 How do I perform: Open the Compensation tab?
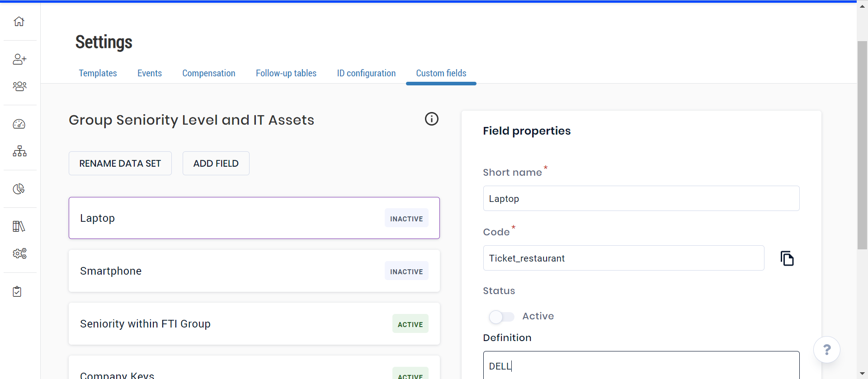(208, 73)
